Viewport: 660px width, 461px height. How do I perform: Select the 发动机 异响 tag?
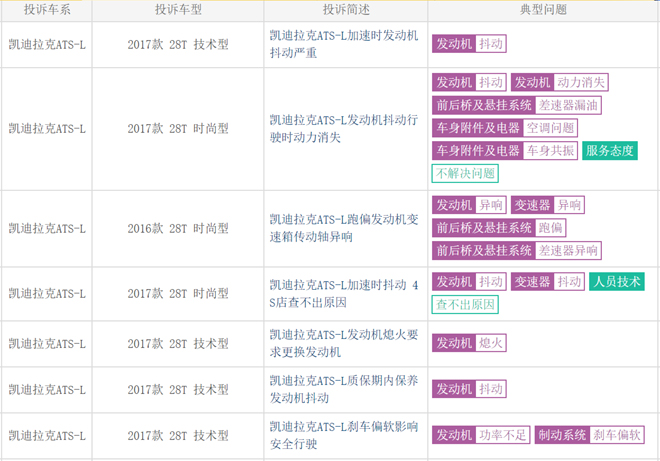pos(469,205)
